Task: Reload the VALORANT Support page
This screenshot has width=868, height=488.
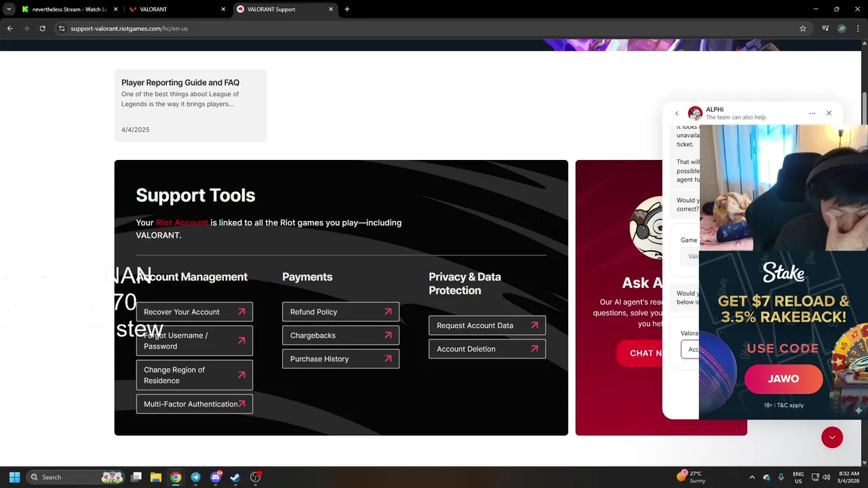Action: click(42, 28)
